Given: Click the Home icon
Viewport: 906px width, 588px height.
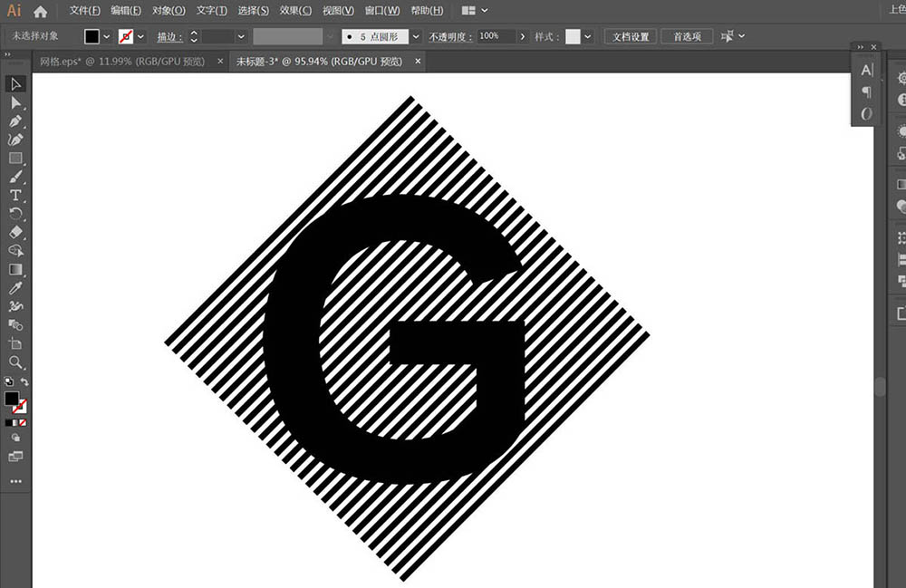Looking at the screenshot, I should [40, 11].
